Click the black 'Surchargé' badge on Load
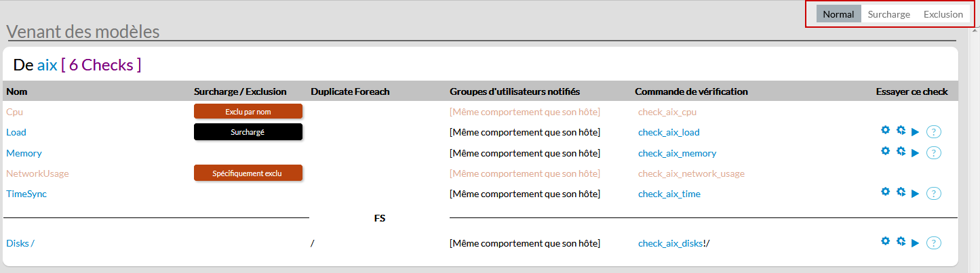980x273 pixels. 248,132
